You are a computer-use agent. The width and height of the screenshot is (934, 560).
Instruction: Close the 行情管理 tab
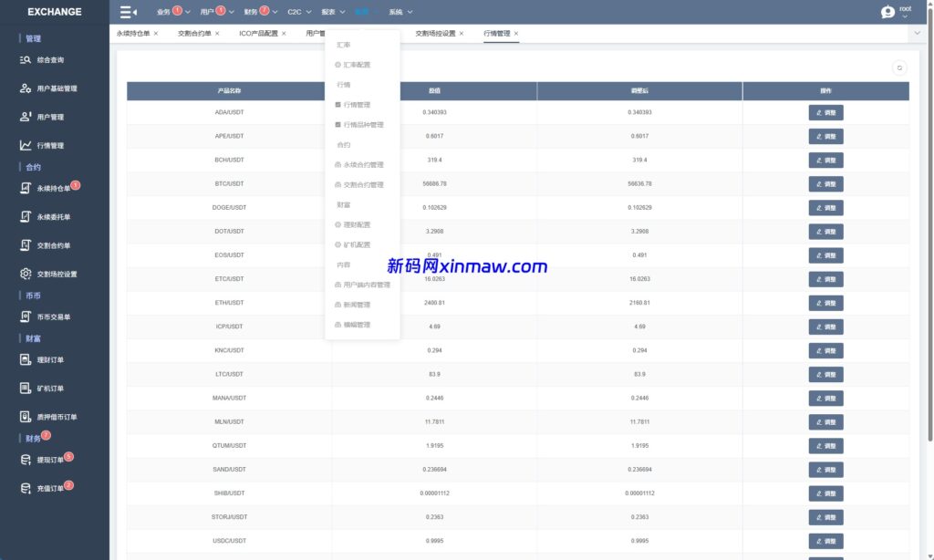(x=516, y=34)
